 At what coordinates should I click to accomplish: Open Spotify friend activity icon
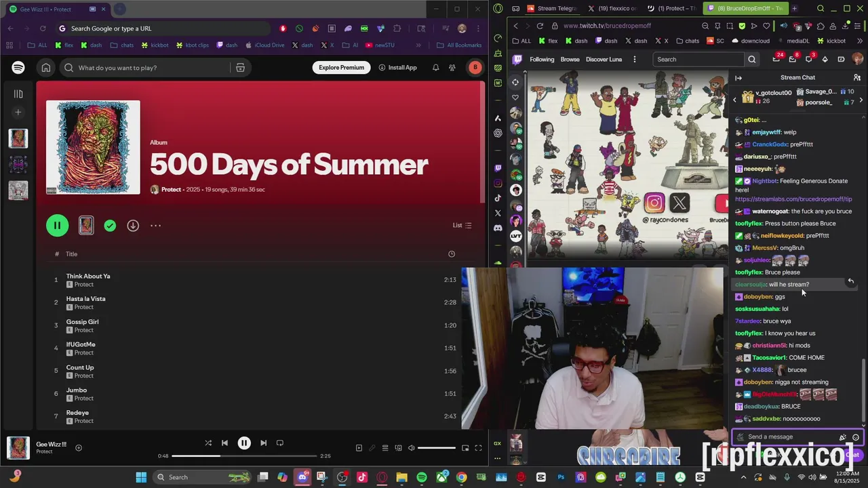(452, 68)
